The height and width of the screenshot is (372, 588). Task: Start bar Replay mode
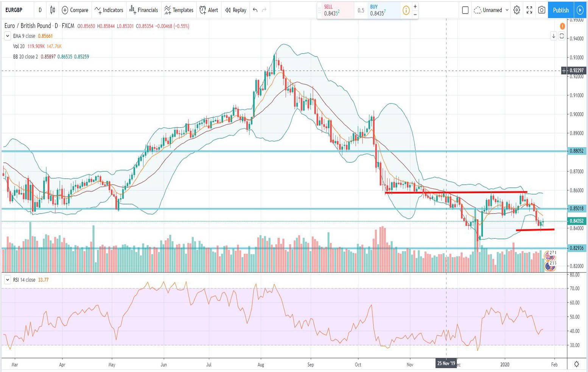[x=236, y=10]
